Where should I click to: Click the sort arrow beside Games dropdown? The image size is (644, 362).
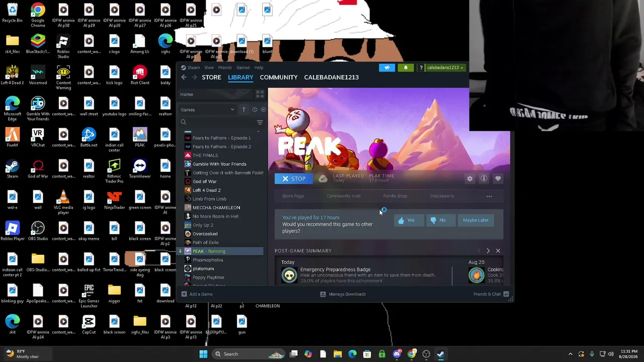[x=244, y=110]
